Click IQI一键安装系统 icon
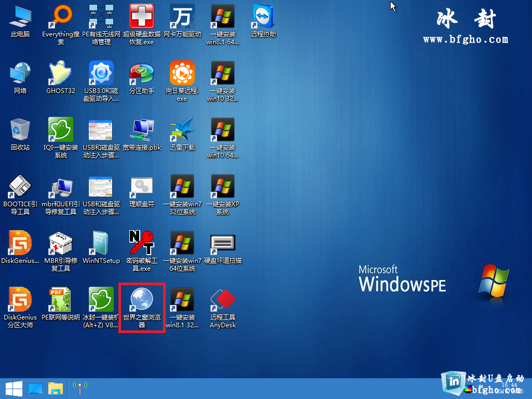Image resolution: width=532 pixels, height=399 pixels. (61, 138)
